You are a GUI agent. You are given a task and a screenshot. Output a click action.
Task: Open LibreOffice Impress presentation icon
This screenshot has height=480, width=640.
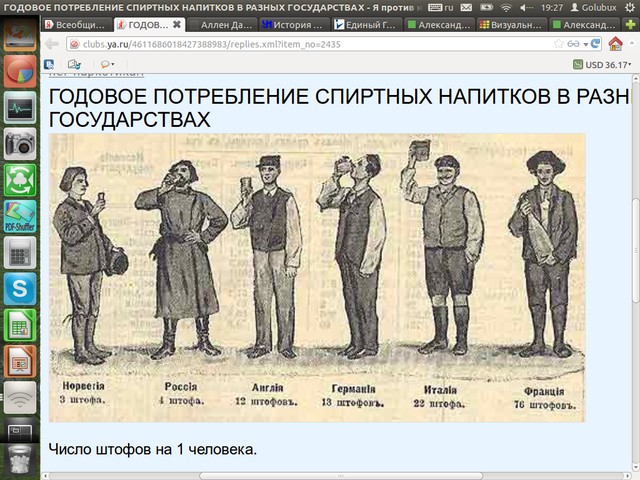pyautogui.click(x=20, y=361)
